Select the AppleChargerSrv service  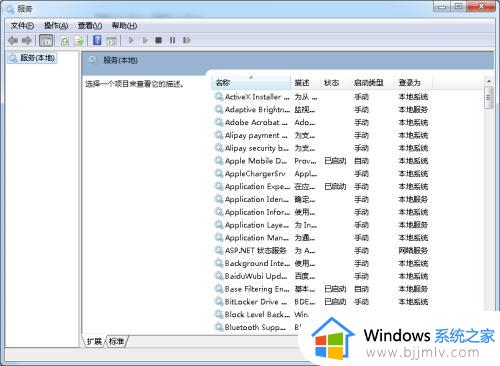(x=322, y=174)
